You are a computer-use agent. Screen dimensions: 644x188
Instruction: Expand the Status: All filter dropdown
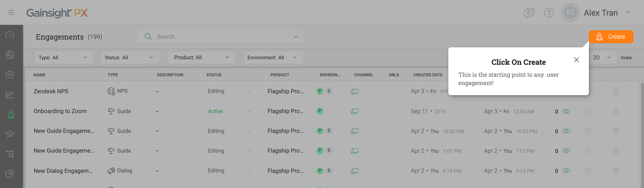pos(130,58)
